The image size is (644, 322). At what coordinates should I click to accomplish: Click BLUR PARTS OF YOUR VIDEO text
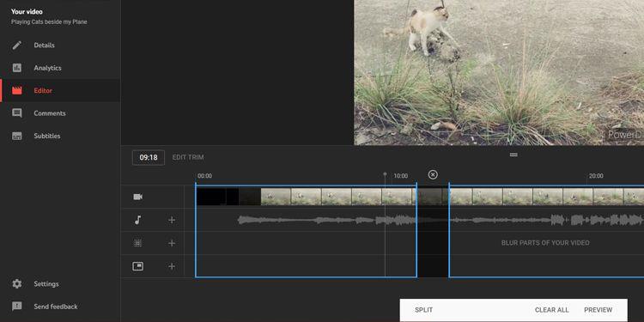click(x=545, y=243)
